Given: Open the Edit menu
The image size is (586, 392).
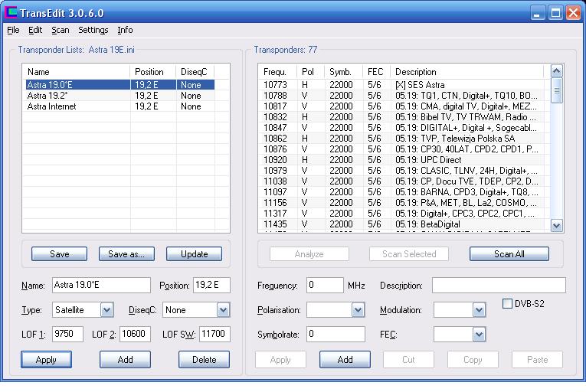Looking at the screenshot, I should [x=35, y=30].
